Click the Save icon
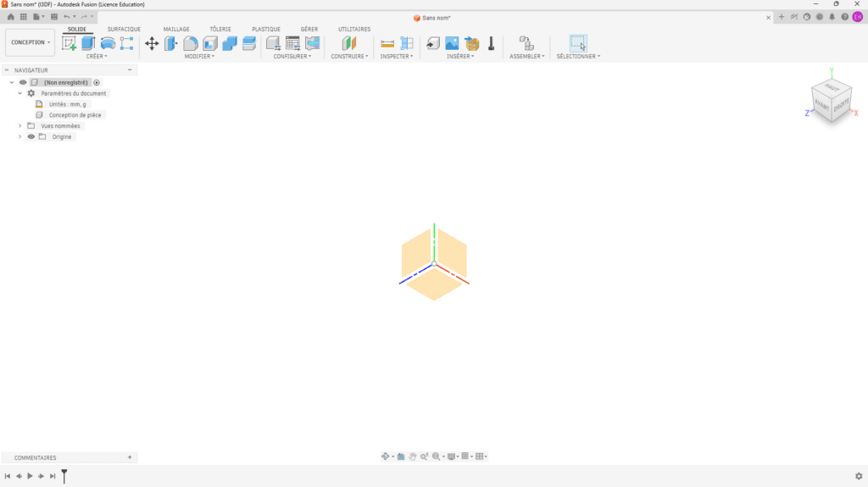 54,17
